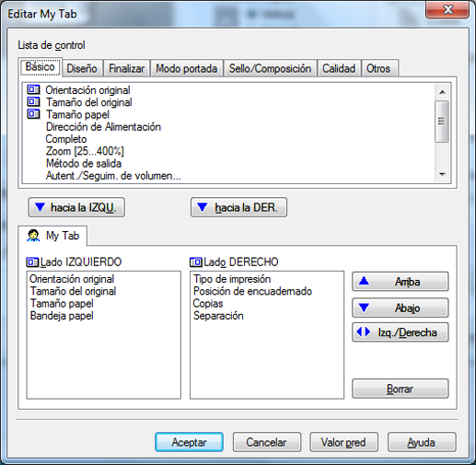This screenshot has height=465, width=476.
Task: Click the user icon on My Tab
Action: (33, 236)
